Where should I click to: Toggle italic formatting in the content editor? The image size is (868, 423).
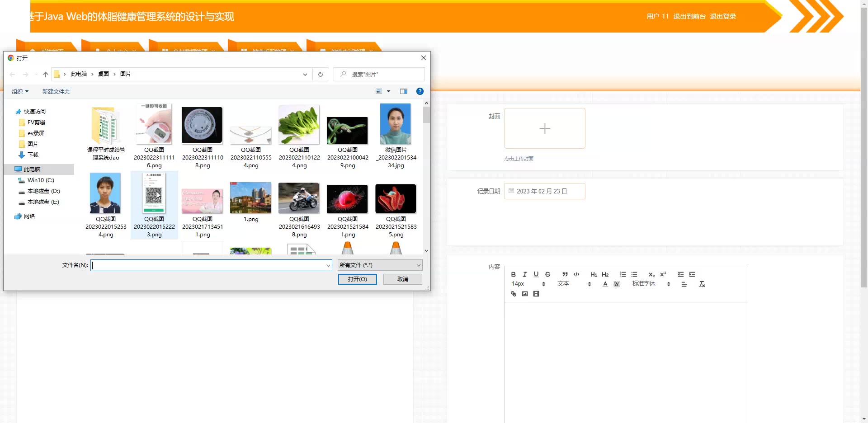(524, 274)
